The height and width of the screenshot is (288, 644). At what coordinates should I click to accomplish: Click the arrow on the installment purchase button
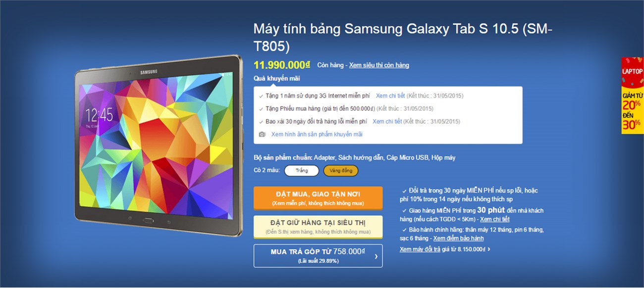[376, 256]
